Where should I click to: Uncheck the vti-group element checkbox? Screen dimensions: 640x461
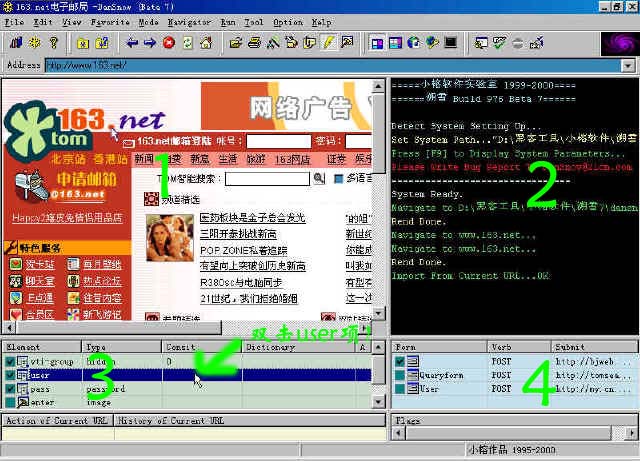[x=10, y=361]
